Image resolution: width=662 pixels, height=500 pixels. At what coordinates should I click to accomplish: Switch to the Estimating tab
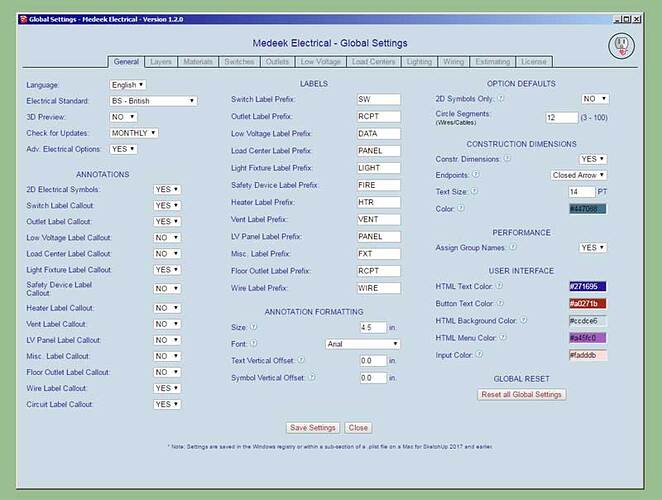point(492,62)
